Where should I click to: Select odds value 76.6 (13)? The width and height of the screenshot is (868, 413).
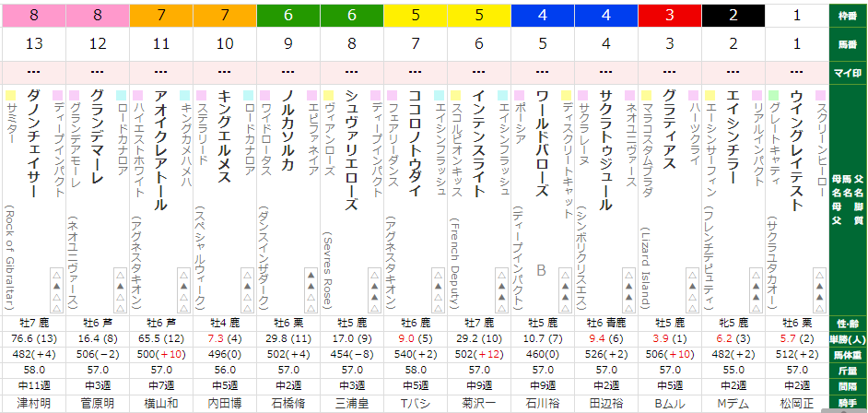34,338
